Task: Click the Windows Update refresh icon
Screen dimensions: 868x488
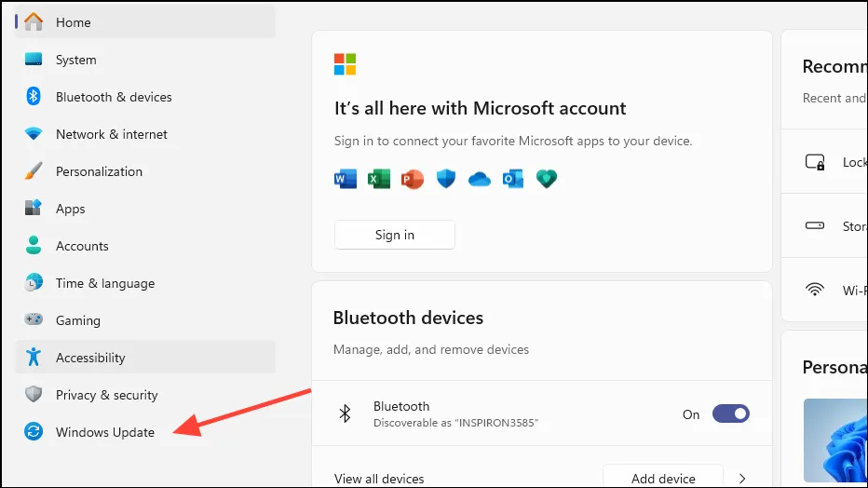Action: tap(34, 431)
